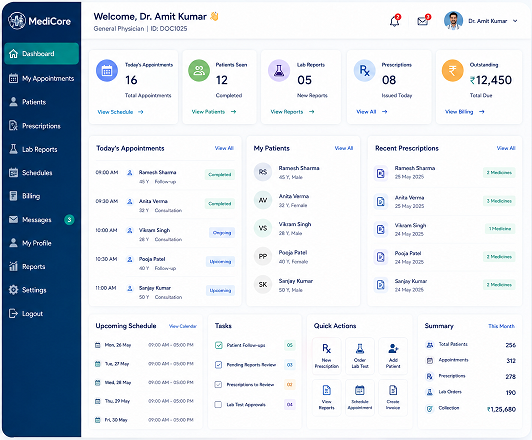Click the Settings gear icon
This screenshot has height=440, width=532.
pos(13,290)
